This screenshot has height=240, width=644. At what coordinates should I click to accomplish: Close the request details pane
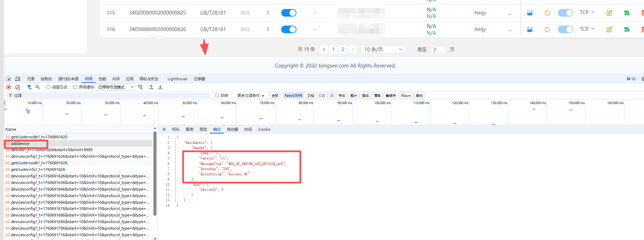164,129
